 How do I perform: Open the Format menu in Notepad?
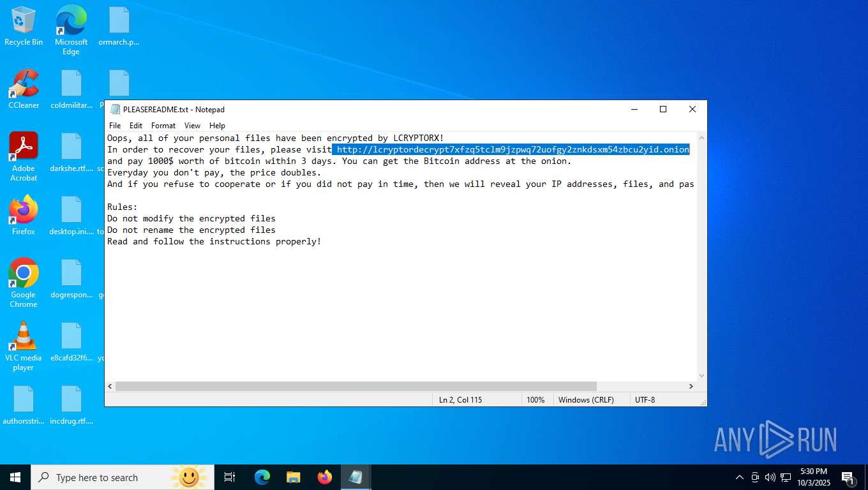pos(163,126)
